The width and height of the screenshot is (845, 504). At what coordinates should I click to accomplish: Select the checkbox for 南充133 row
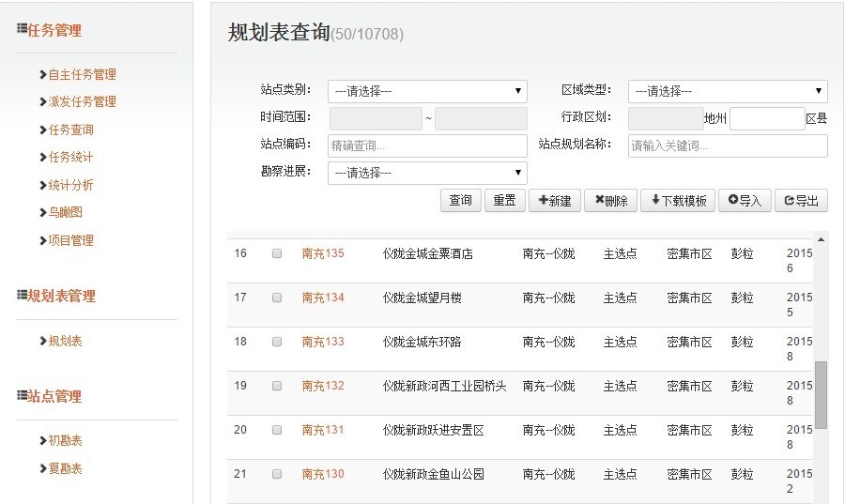coord(277,342)
